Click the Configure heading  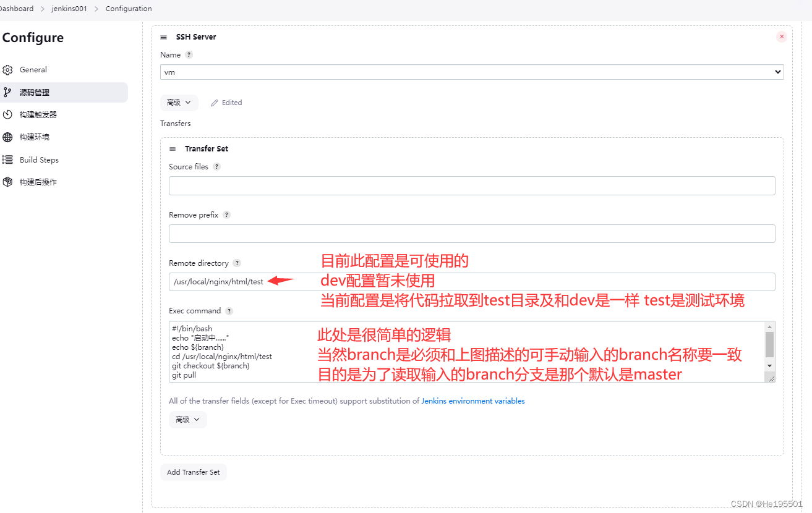[33, 38]
